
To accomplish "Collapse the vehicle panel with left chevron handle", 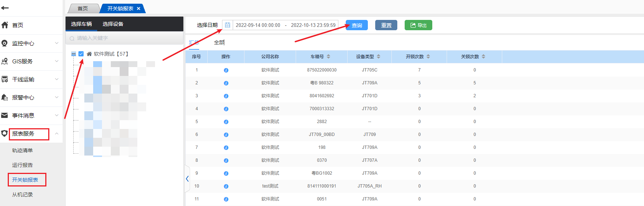I will point(187,179).
